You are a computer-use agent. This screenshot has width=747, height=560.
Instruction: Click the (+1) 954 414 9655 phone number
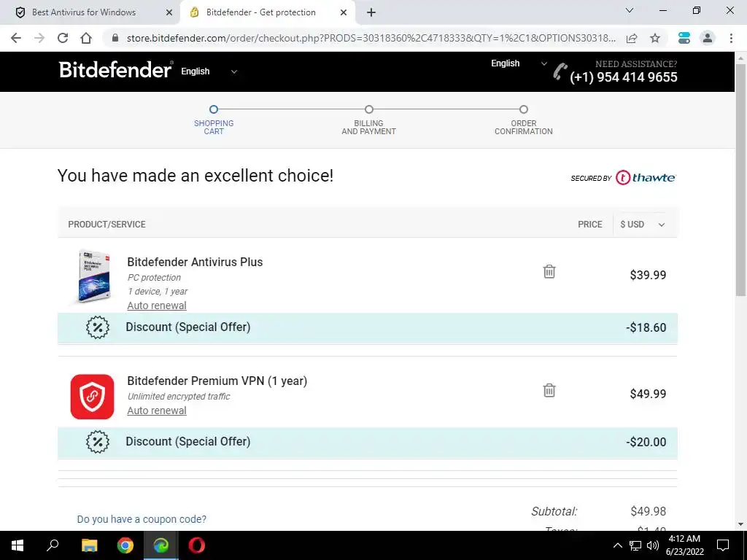coord(623,77)
